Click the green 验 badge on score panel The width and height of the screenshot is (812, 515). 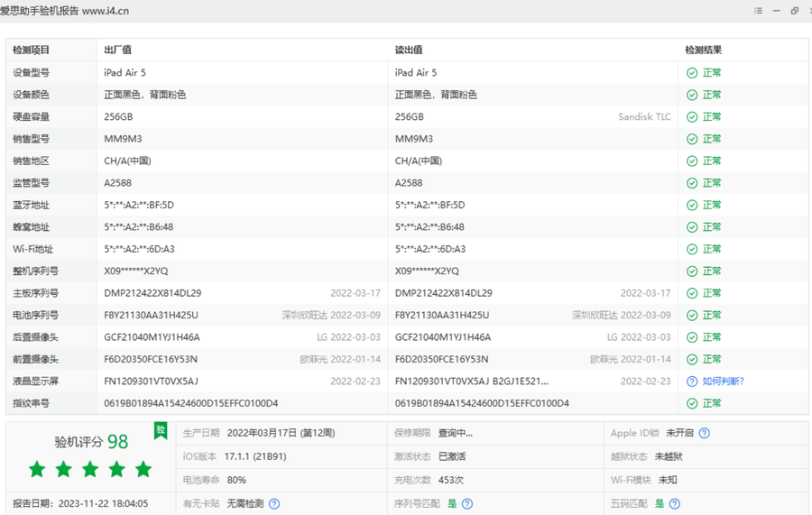pyautogui.click(x=161, y=430)
